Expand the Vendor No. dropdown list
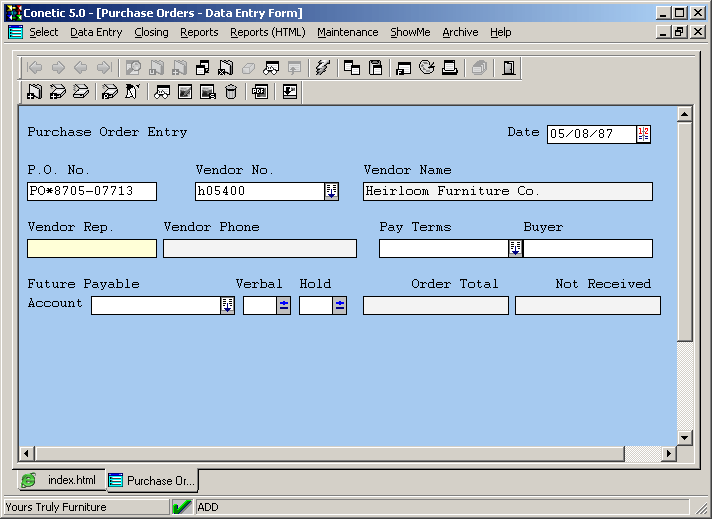The height and width of the screenshot is (519, 712). 331,191
